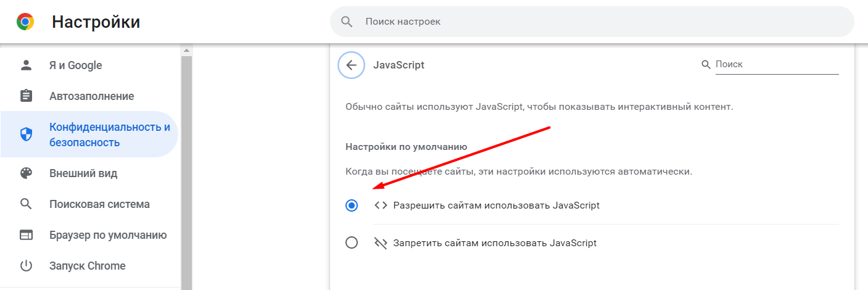
Task: Click the person icon for Я и Google
Action: (x=26, y=65)
